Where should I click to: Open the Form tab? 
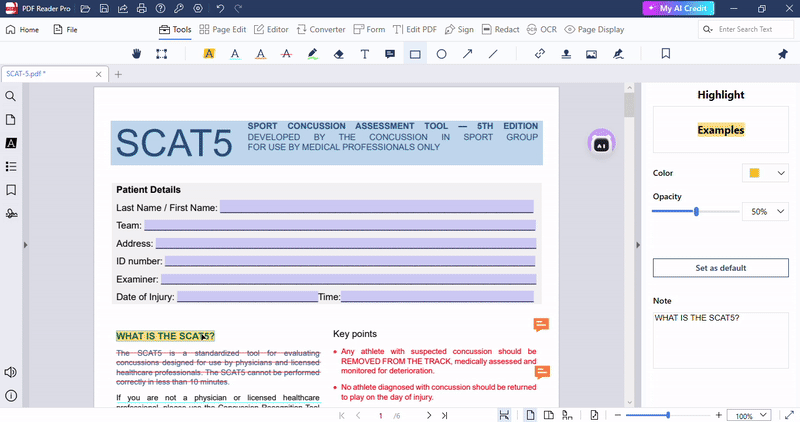(369, 30)
